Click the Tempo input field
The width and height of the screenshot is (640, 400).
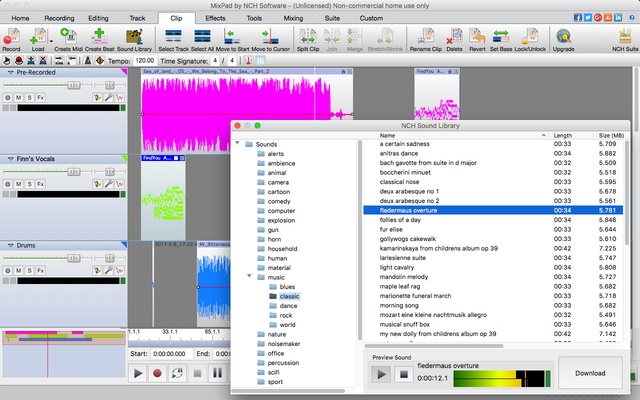[144, 61]
